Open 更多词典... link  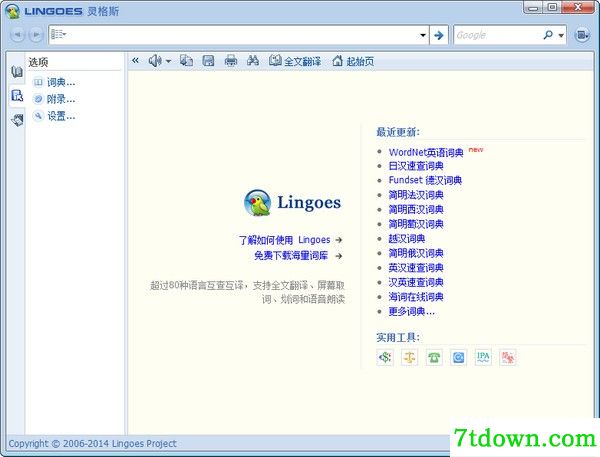pos(411,312)
